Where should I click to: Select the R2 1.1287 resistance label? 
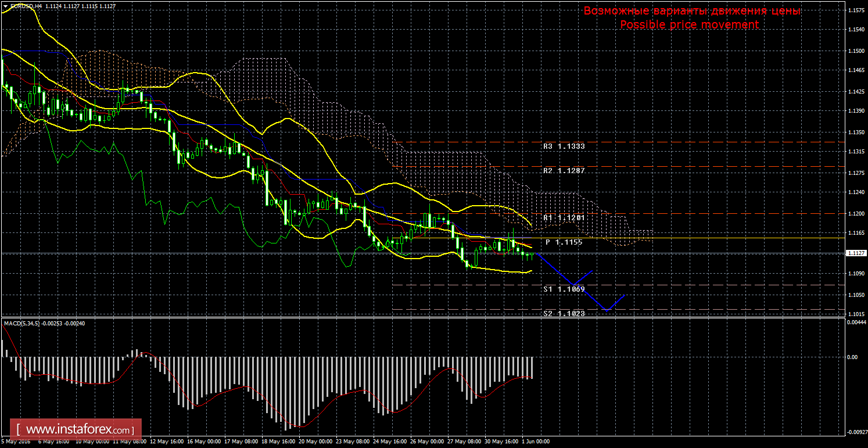(564, 171)
